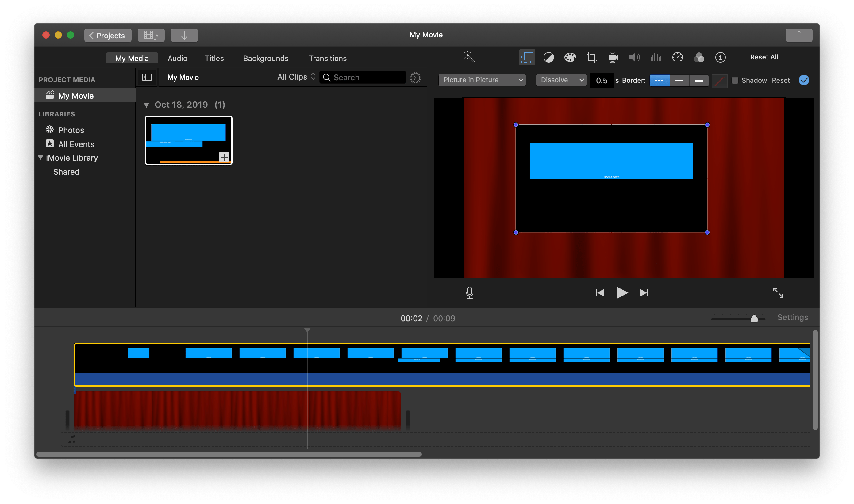Open the Color Correction palette
The width and height of the screenshot is (854, 504).
(570, 57)
